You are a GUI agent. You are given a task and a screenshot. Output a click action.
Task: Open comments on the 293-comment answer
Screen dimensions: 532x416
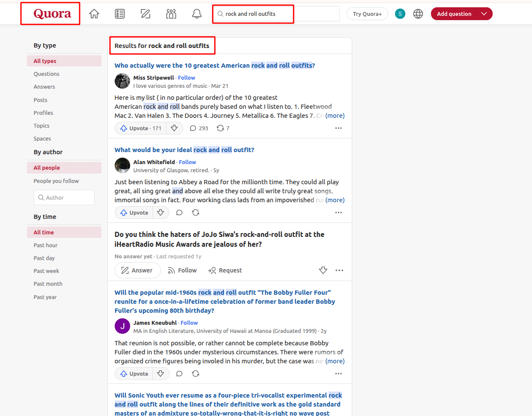pos(199,128)
